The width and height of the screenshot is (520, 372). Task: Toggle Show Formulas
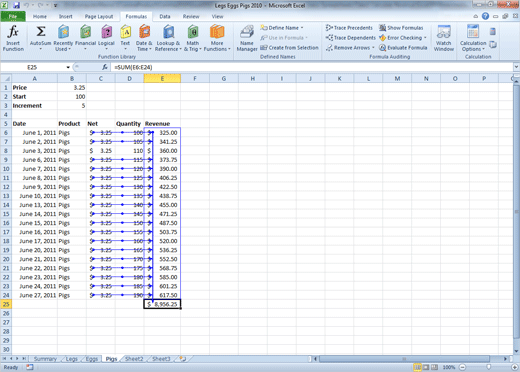(x=401, y=28)
